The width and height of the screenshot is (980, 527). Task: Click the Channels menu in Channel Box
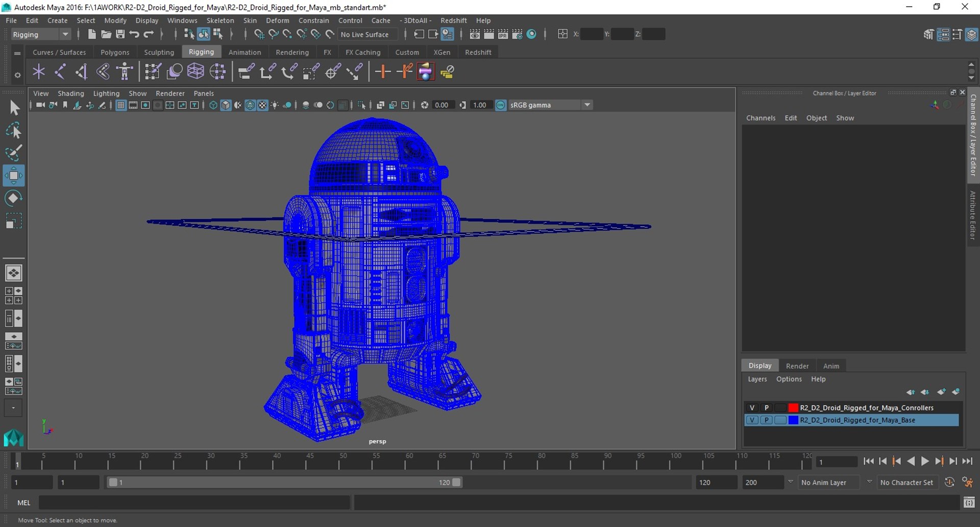(x=761, y=118)
